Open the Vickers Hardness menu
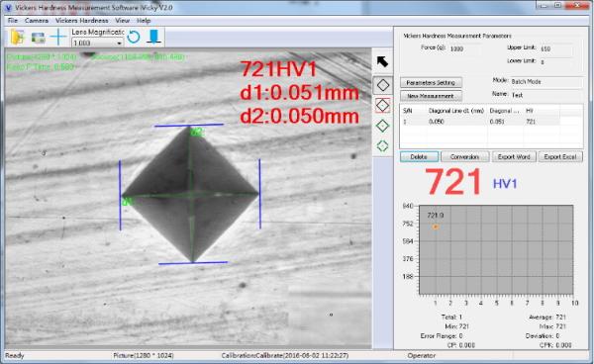The image size is (594, 364). (x=82, y=21)
